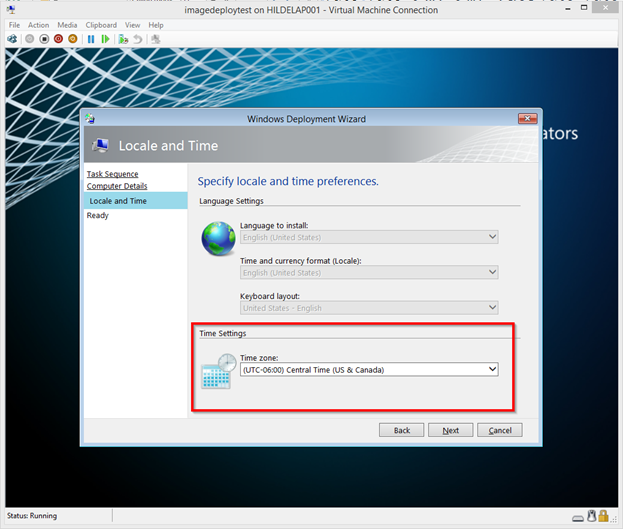The width and height of the screenshot is (623, 529).
Task: Select the Ready step in wizard sidebar
Action: coord(98,215)
